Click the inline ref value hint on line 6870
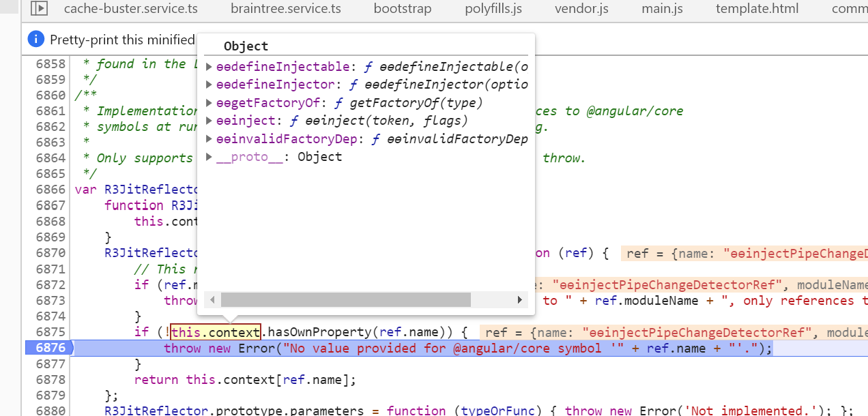Viewport: 868px width, 416px height. (x=744, y=254)
